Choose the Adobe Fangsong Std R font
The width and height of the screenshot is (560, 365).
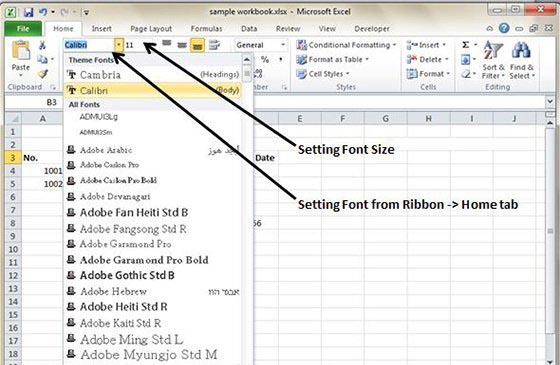153,229
